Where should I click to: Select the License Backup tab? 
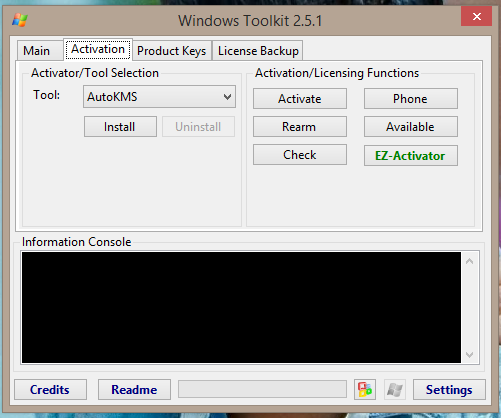click(x=258, y=51)
